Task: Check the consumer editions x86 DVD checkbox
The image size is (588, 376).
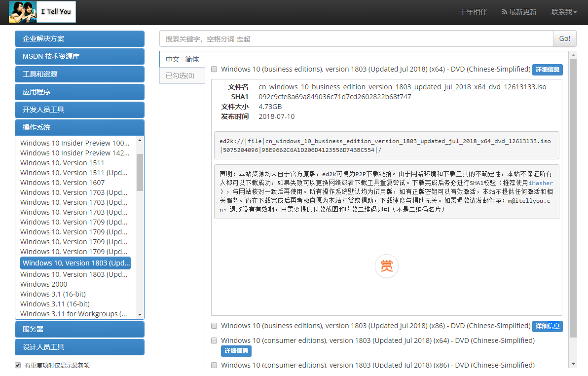Action: [214, 365]
